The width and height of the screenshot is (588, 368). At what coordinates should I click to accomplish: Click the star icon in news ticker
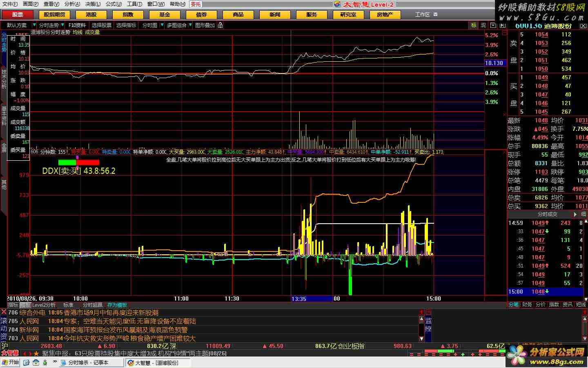(36, 353)
